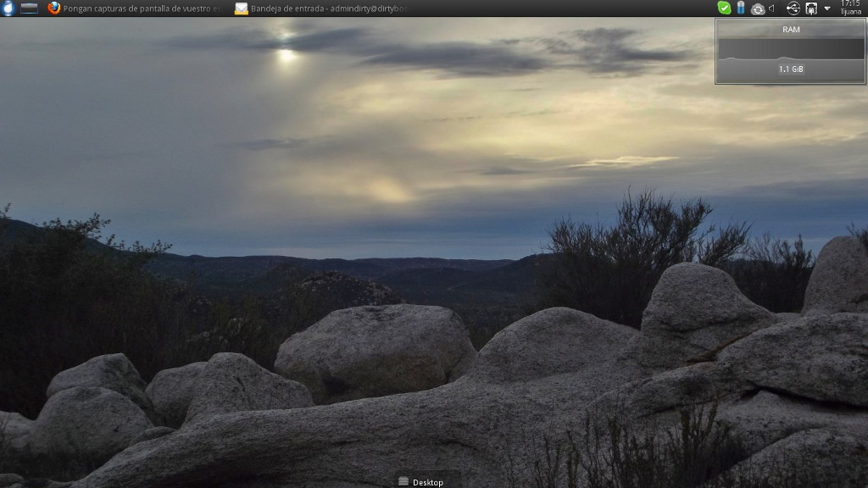This screenshot has width=868, height=488.
Task: Click the mail envelope icon in the taskbar
Action: [x=242, y=8]
